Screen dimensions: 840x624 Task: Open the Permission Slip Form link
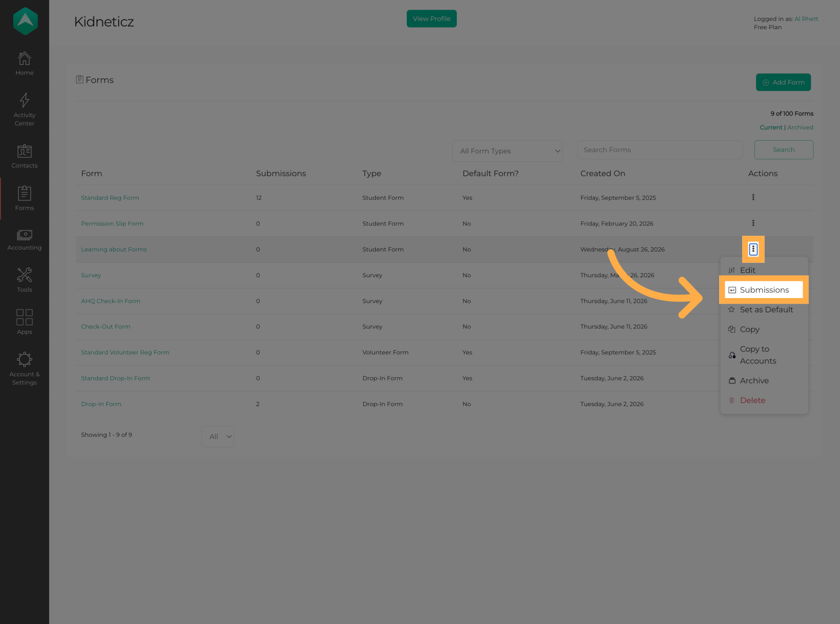pyautogui.click(x=112, y=224)
